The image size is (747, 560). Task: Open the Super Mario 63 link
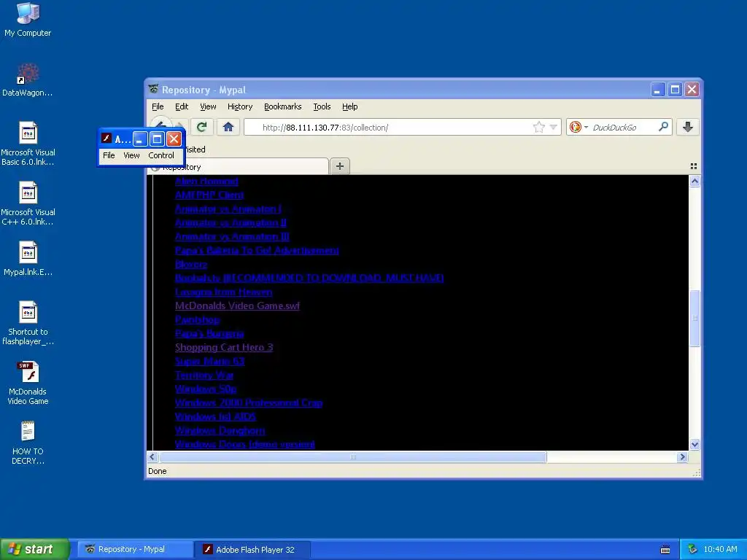pyautogui.click(x=209, y=361)
